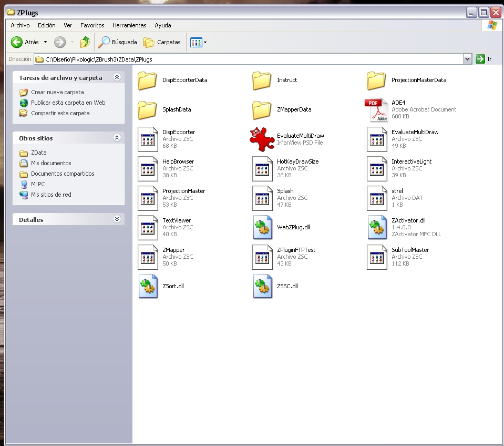Open the DispExporterData folder
The width and height of the screenshot is (504, 446).
pos(172,80)
